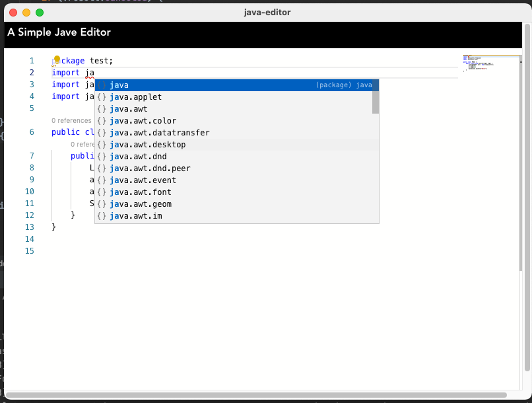
Task: Click line number 13 in the gutter
Action: click(30, 227)
